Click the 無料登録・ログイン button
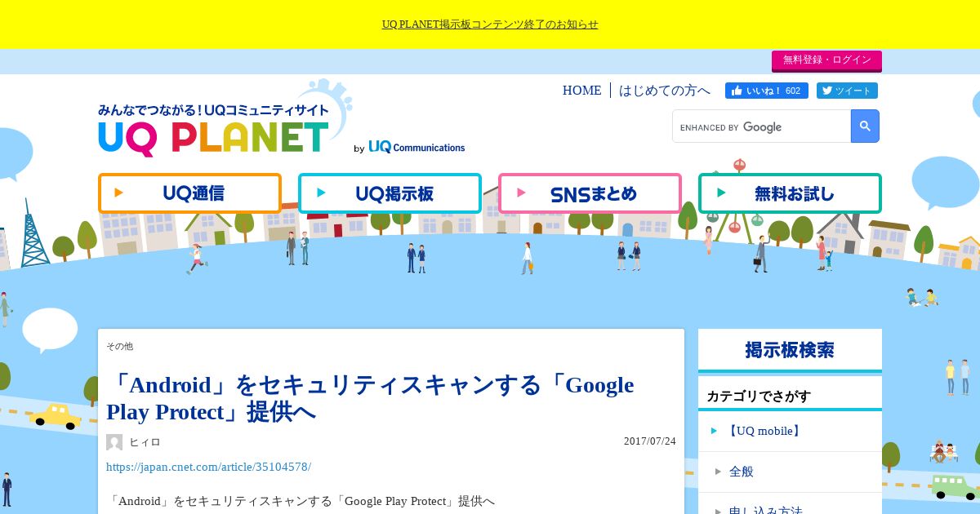 [x=826, y=60]
